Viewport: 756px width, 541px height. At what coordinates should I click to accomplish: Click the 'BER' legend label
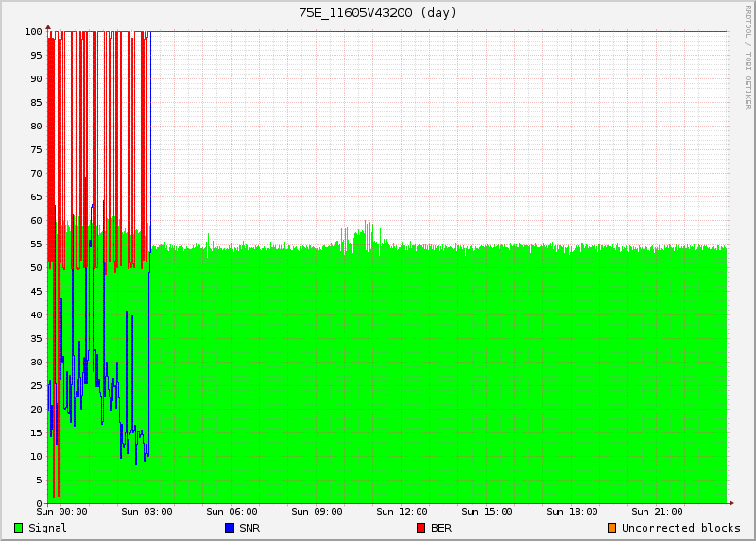coord(441,528)
